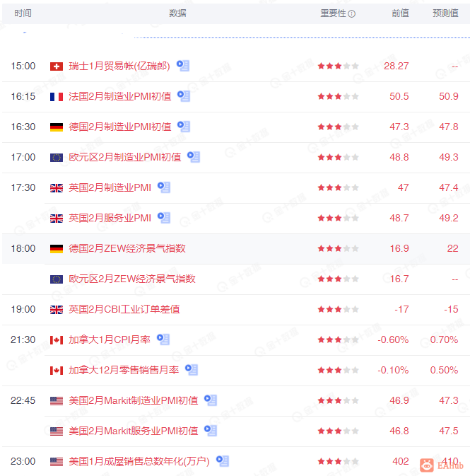
Task: Open the chart icon for 英国2月服务业PMI
Action: click(x=164, y=217)
